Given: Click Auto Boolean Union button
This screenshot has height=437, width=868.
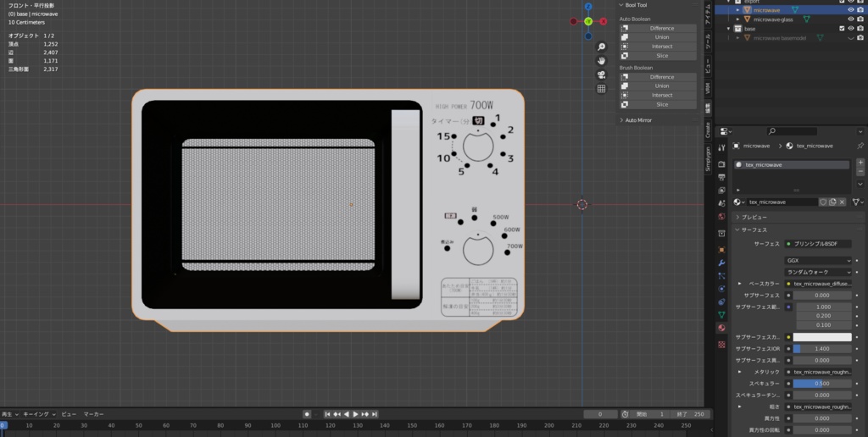Looking at the screenshot, I should point(658,37).
